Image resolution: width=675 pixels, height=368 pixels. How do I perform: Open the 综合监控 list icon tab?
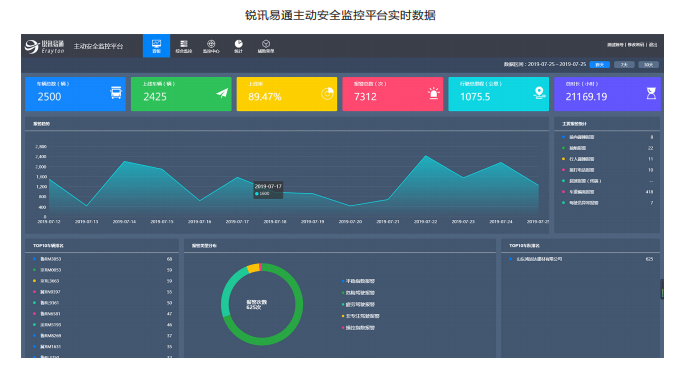184,46
